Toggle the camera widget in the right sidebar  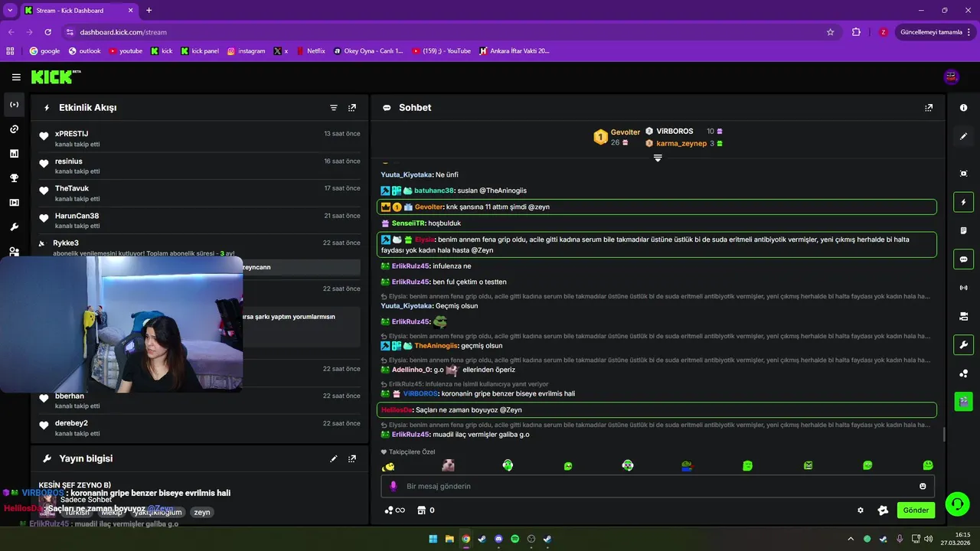pos(964,316)
